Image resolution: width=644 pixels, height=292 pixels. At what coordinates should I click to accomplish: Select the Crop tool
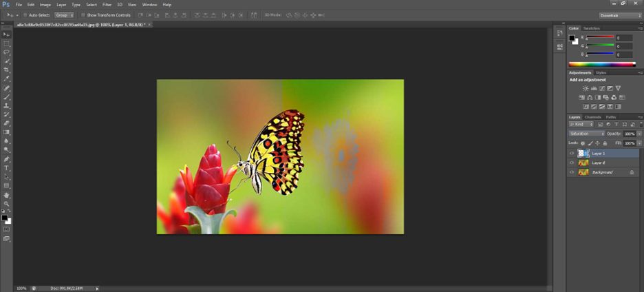[x=7, y=70]
